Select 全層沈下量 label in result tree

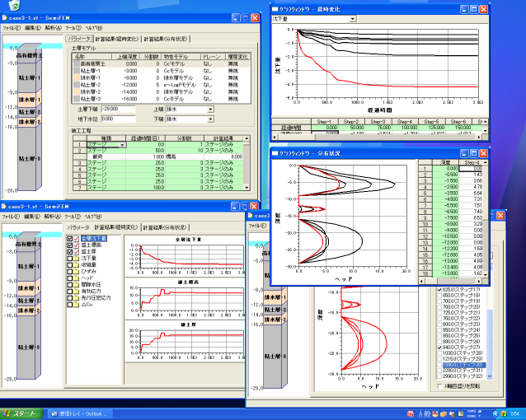click(94, 239)
